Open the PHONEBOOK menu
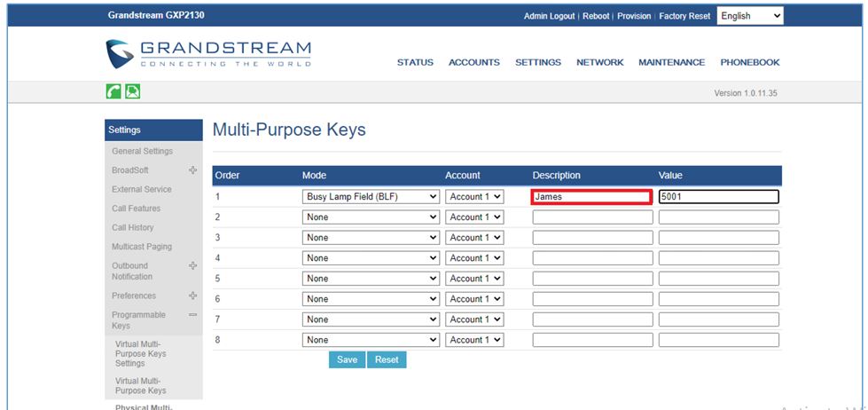868x410 pixels. point(749,63)
